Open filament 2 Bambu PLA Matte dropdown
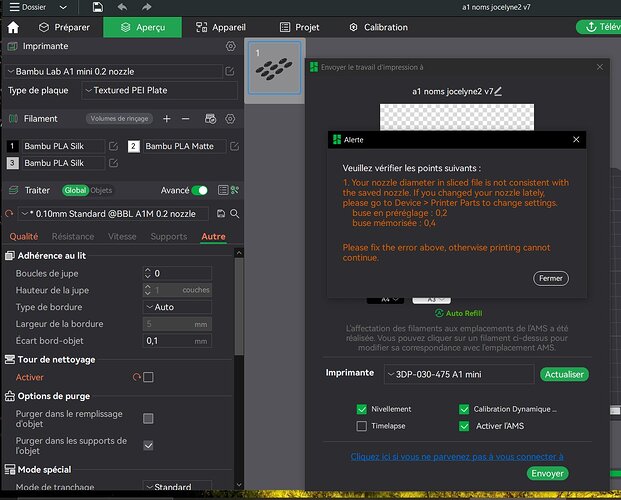The height and width of the screenshot is (500, 621). pos(186,146)
